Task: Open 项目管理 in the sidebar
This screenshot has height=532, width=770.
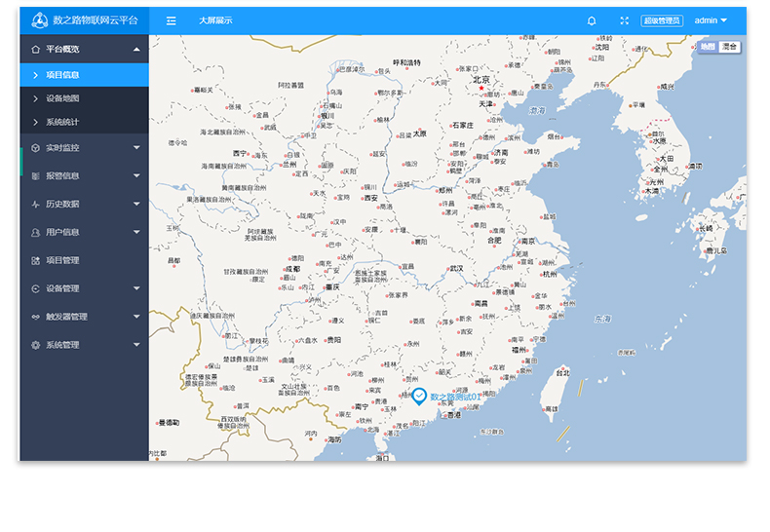Action: click(x=62, y=260)
